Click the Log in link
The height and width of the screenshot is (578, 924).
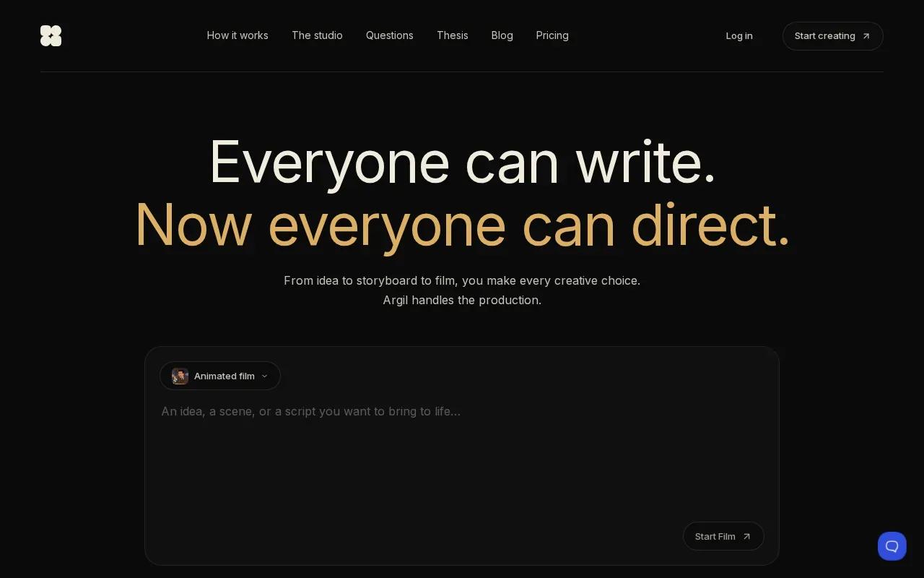point(739,35)
